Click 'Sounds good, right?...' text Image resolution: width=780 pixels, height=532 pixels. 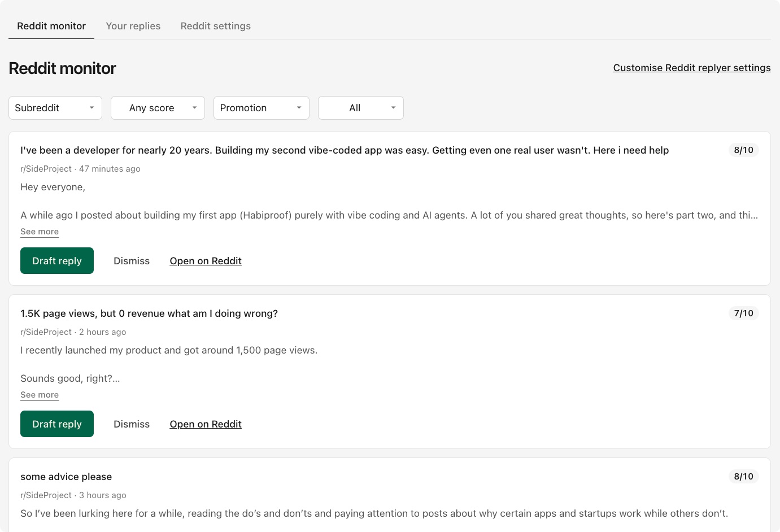(70, 378)
